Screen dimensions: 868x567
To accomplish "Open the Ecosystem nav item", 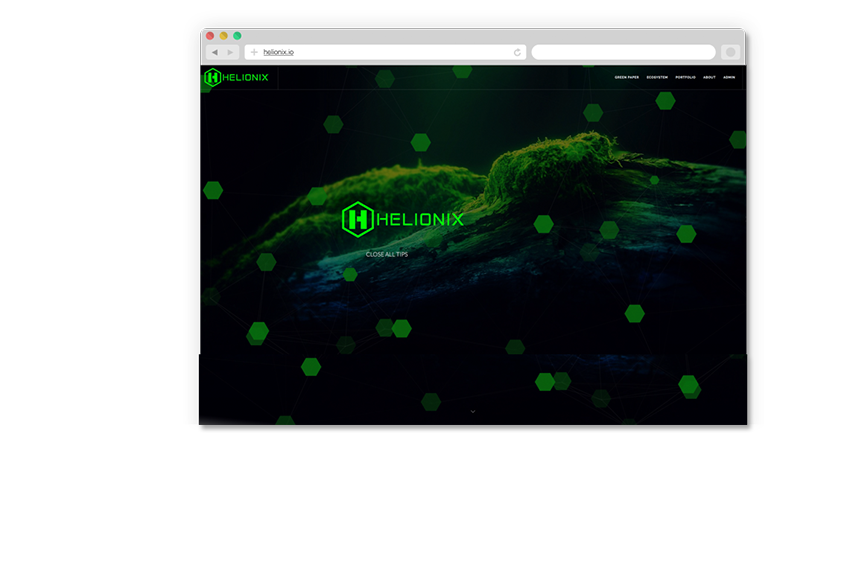I will 657,77.
